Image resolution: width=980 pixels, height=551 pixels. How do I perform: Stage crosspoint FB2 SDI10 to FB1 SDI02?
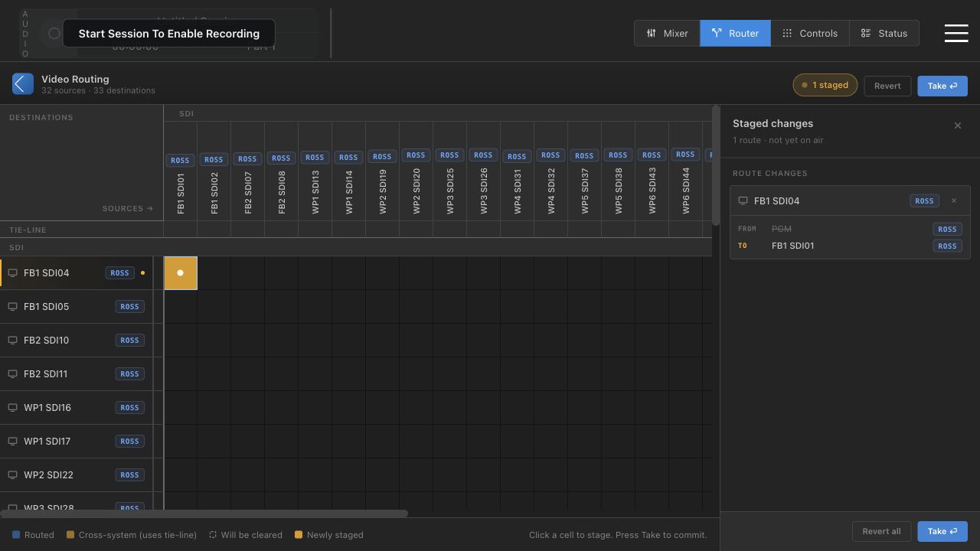(214, 341)
